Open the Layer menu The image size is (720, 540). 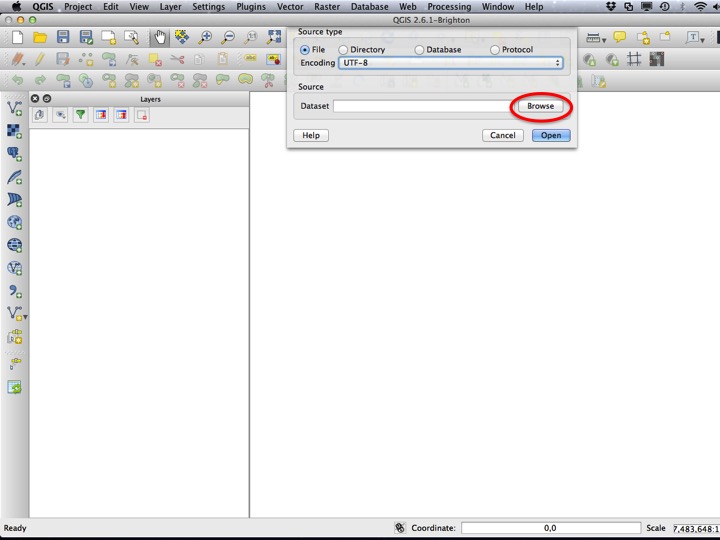(170, 6)
